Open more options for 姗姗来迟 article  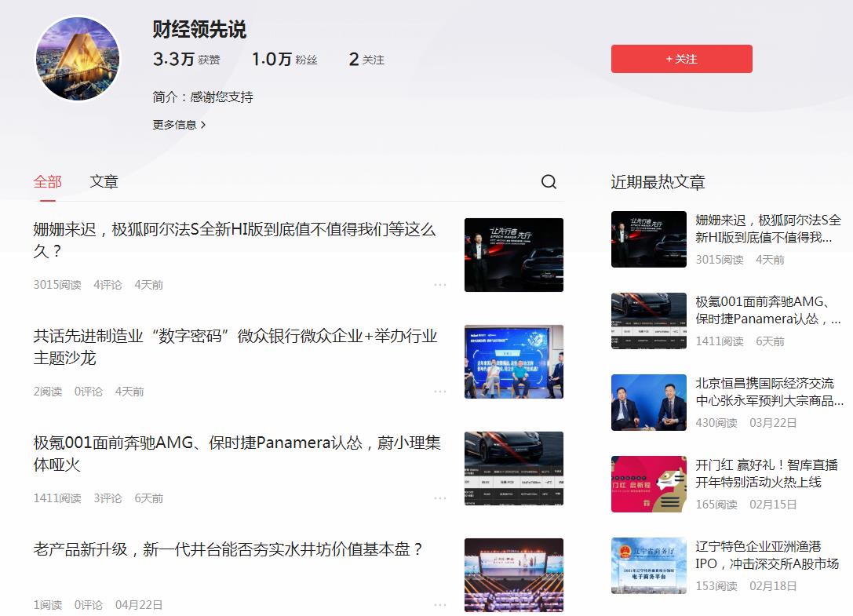coord(440,285)
